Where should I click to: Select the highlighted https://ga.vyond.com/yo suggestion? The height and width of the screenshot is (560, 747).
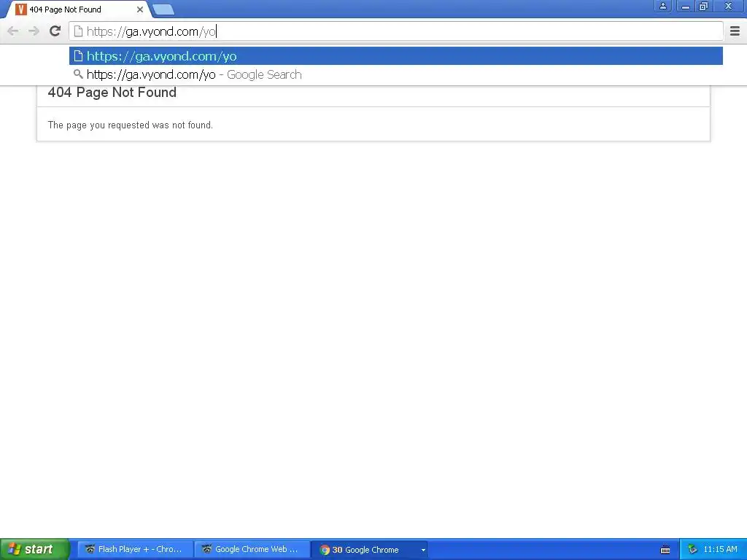point(396,56)
